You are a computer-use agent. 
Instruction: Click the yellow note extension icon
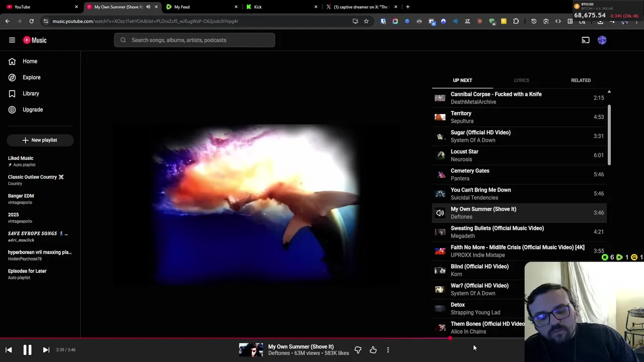tap(504, 21)
